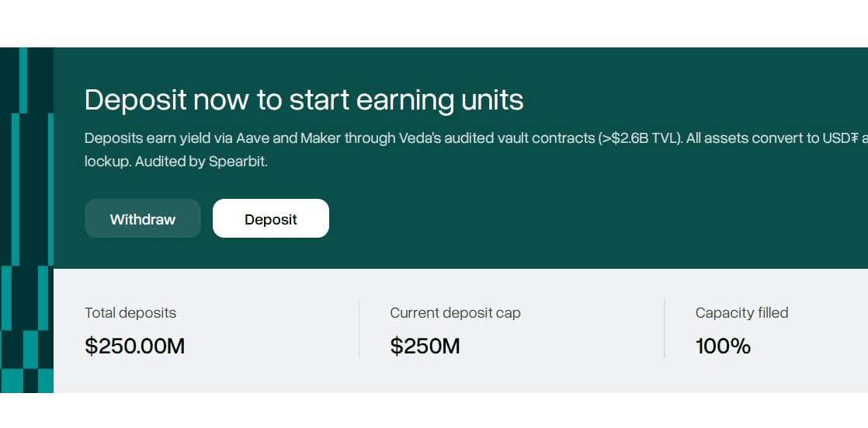
Task: Click the "Capacity filled" label
Action: (741, 313)
